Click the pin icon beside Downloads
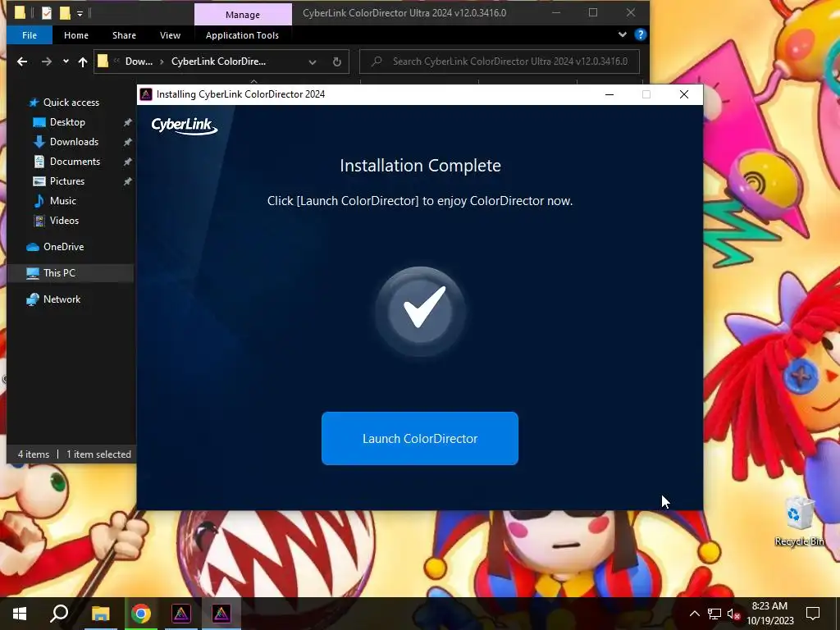 127,142
